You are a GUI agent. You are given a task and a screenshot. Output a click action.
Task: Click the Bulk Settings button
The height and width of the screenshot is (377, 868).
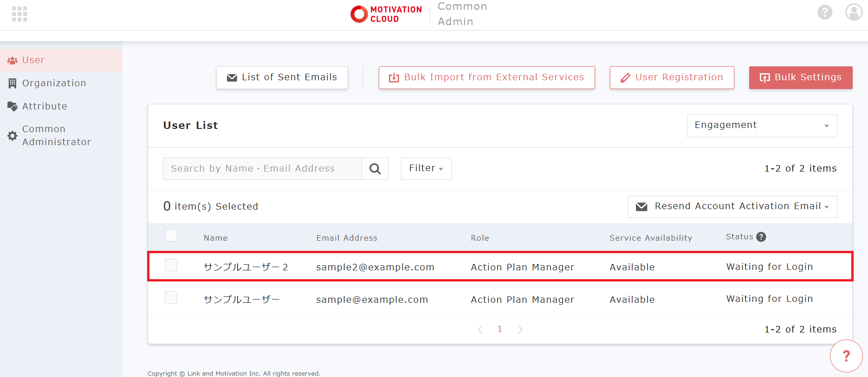pos(800,77)
